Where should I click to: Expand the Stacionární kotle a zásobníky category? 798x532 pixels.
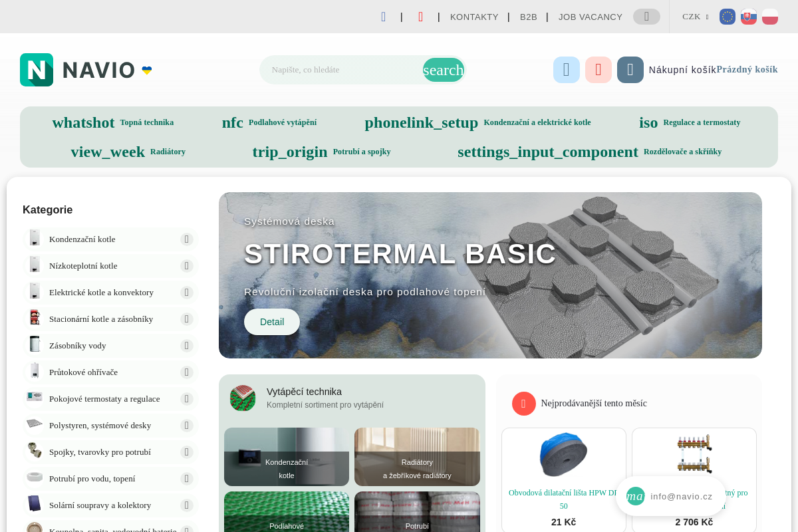[x=187, y=319]
